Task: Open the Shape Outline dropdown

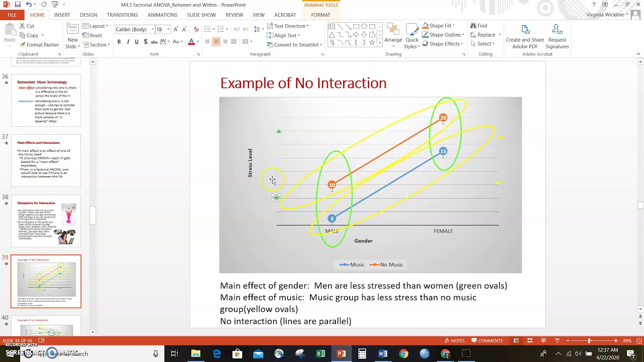Action: [442, 35]
